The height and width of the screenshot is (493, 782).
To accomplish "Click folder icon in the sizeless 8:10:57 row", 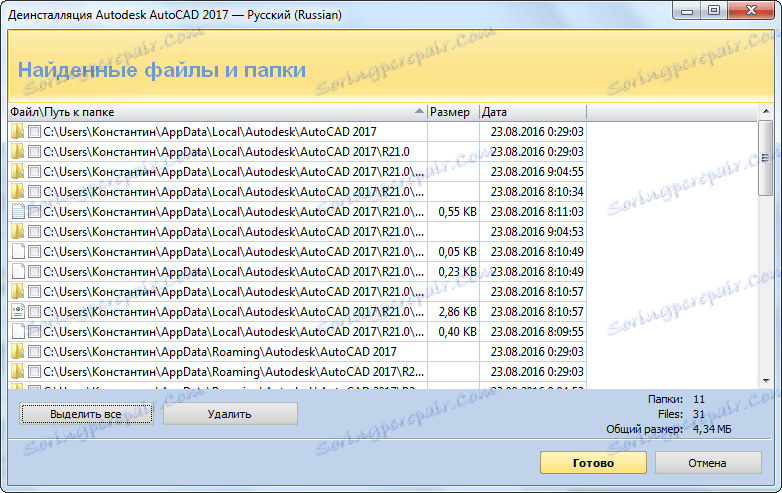I will 17,292.
